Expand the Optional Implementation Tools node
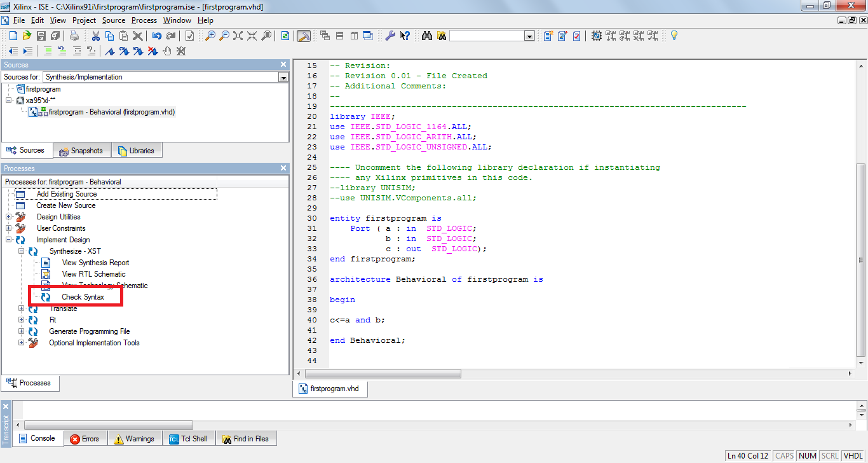The image size is (868, 463). pos(22,343)
